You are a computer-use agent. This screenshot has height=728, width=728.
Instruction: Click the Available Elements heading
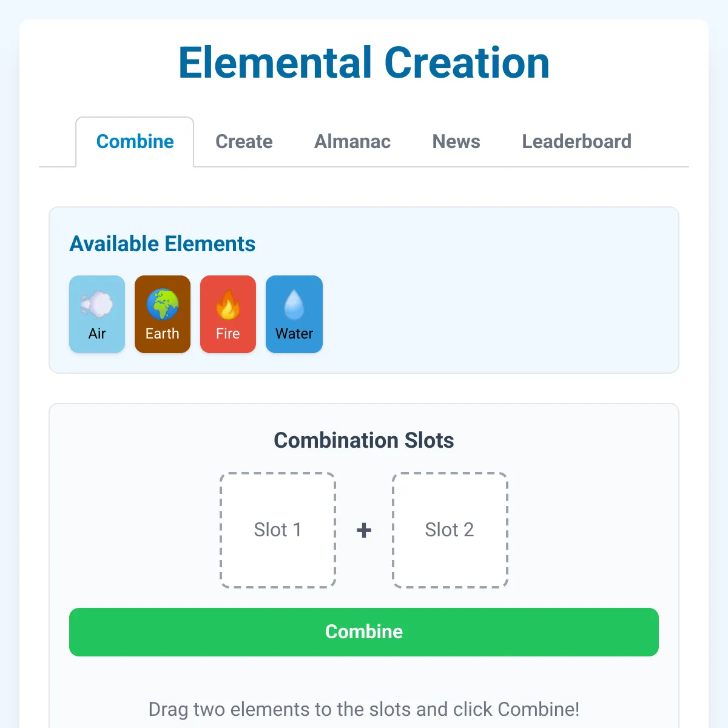(x=162, y=244)
